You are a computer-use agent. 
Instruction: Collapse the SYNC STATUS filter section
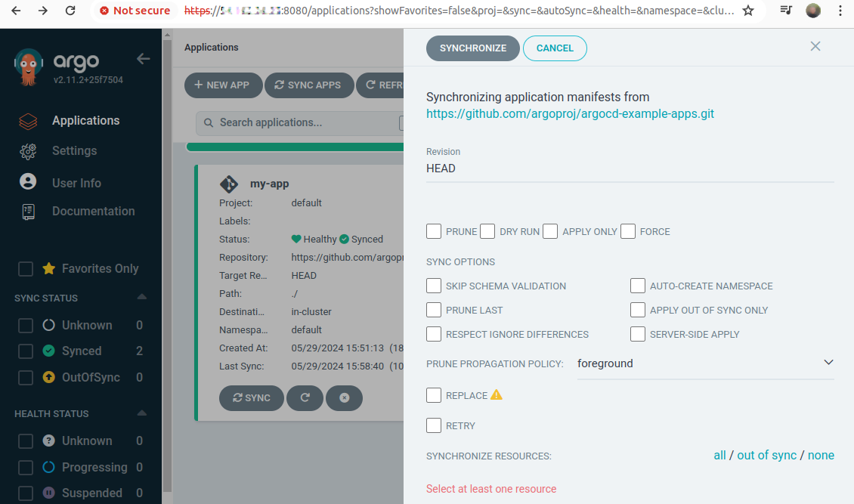pyautogui.click(x=141, y=297)
